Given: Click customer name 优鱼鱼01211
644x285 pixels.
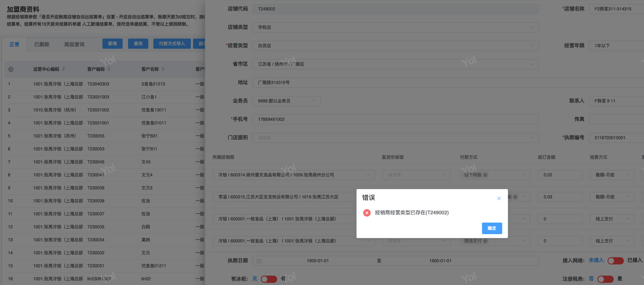Looking at the screenshot, I should (154, 266).
